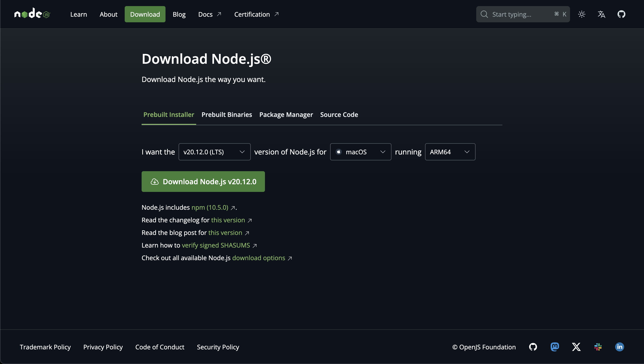Open Trademark Policy footer link
Viewport: 644px width, 364px height.
coord(45,347)
